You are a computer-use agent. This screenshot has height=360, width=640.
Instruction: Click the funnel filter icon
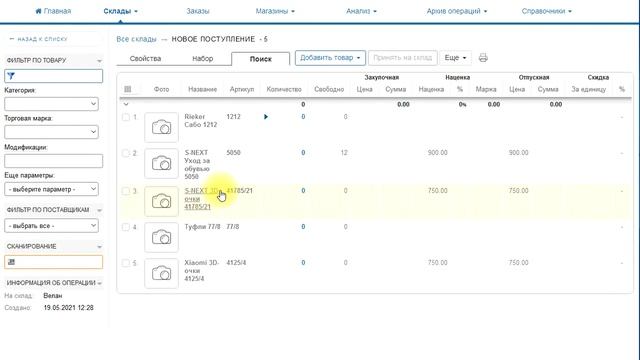[11, 76]
